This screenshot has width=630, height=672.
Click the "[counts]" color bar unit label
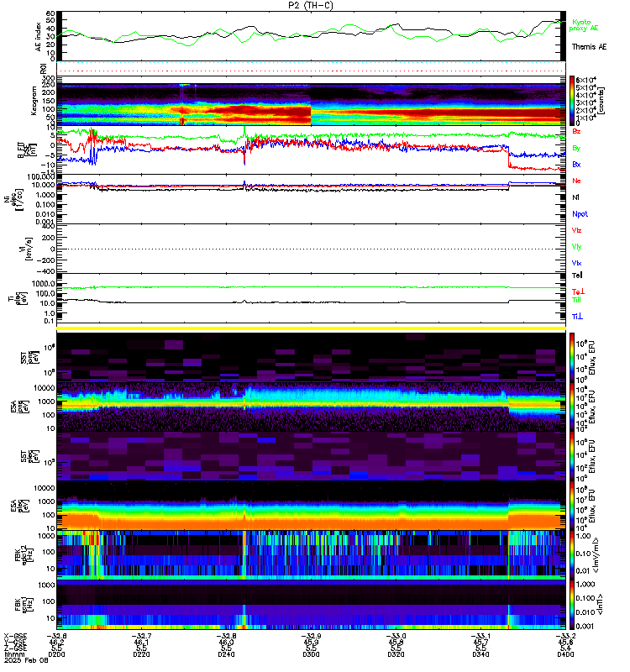pyautogui.click(x=601, y=101)
